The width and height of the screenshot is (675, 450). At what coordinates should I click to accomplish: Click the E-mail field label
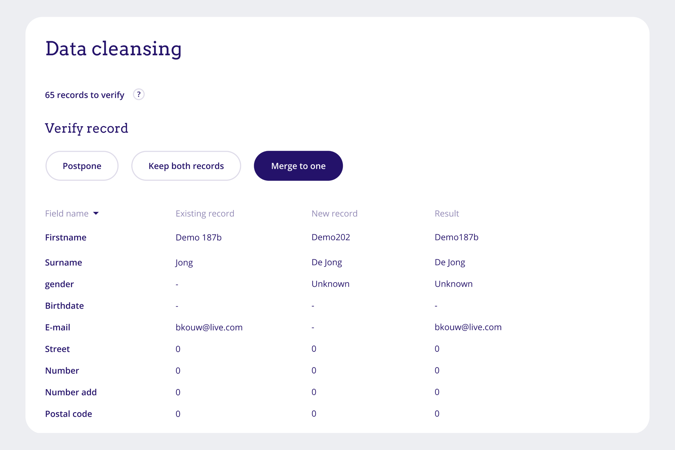(x=58, y=327)
